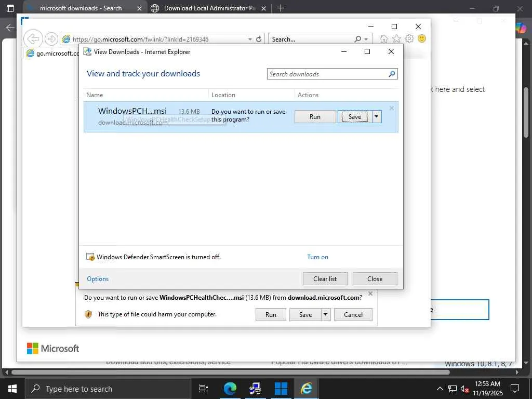
Task: Click the horizontal scrollbar of Edge page
Action: (x=231, y=372)
